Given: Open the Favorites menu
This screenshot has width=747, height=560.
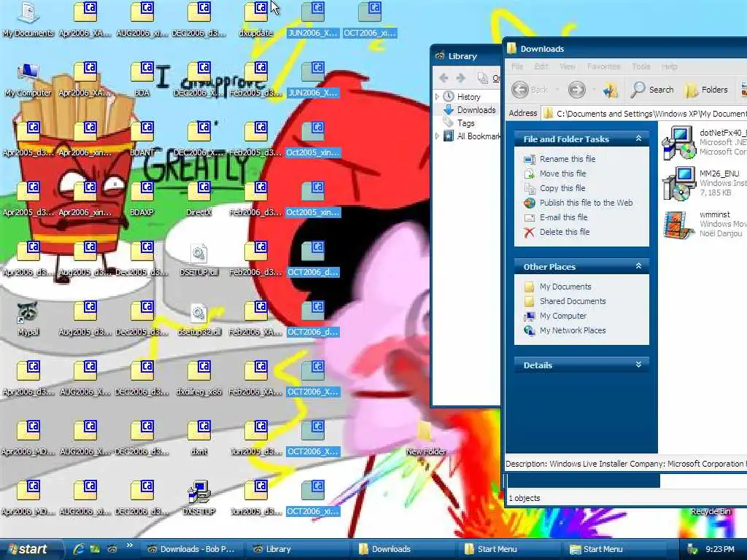Looking at the screenshot, I should (x=603, y=66).
